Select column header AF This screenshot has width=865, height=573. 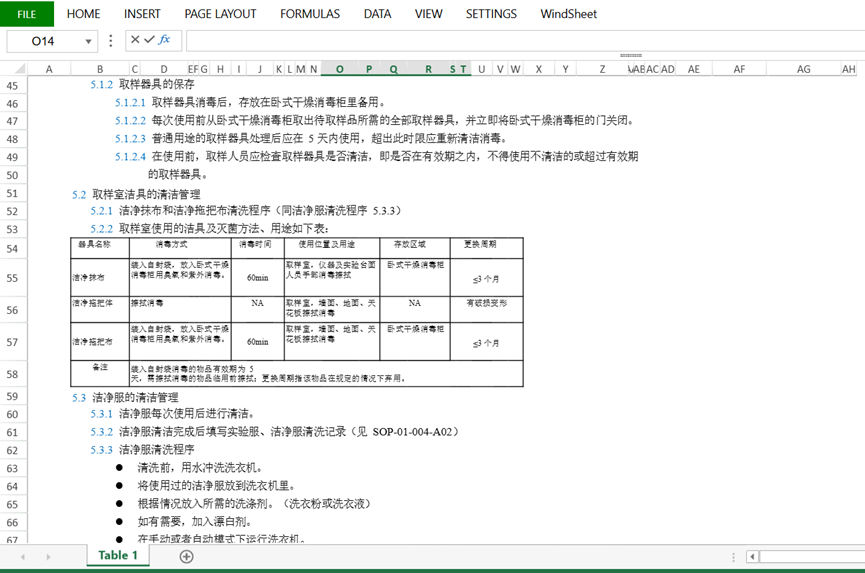[x=739, y=69]
